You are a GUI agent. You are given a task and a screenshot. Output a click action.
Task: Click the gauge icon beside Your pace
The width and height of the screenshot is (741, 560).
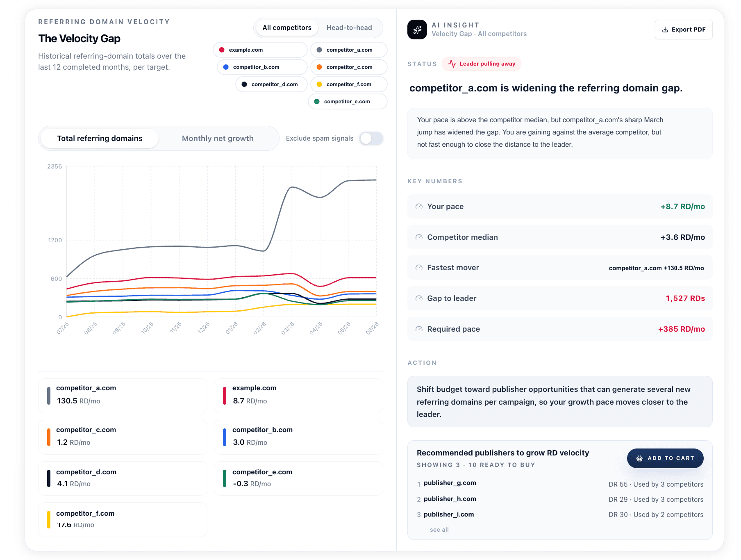pos(419,207)
